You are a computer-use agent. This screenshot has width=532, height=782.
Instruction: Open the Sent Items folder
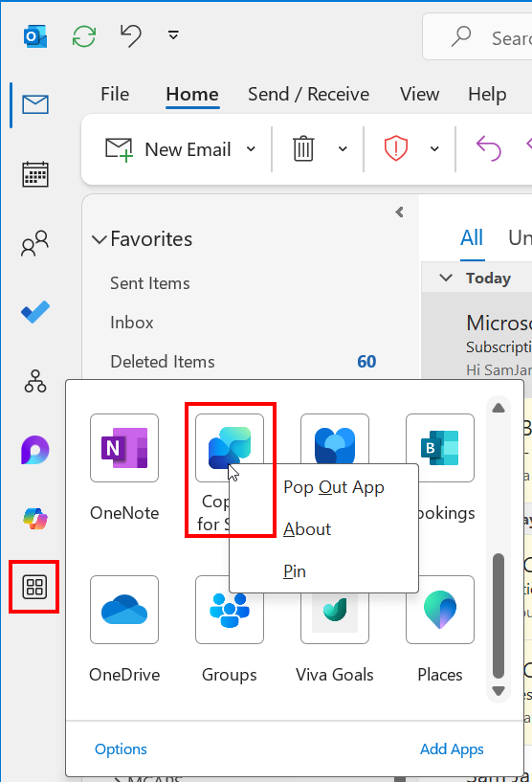[149, 283]
